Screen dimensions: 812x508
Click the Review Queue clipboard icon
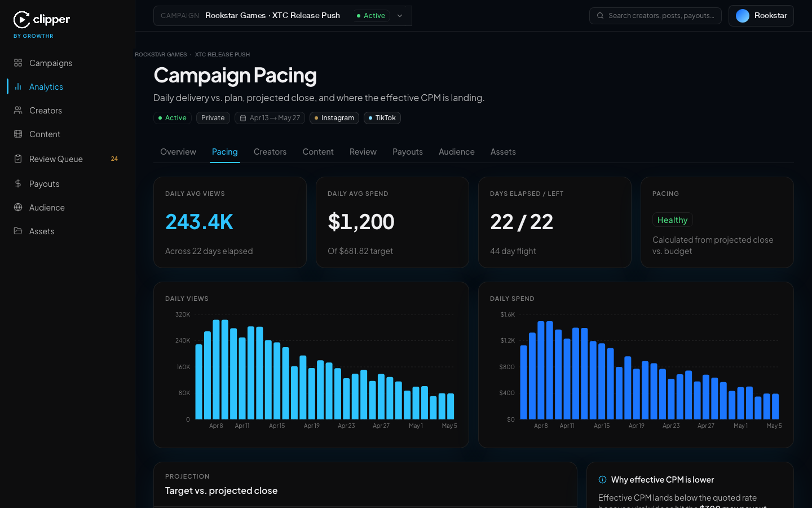18,159
